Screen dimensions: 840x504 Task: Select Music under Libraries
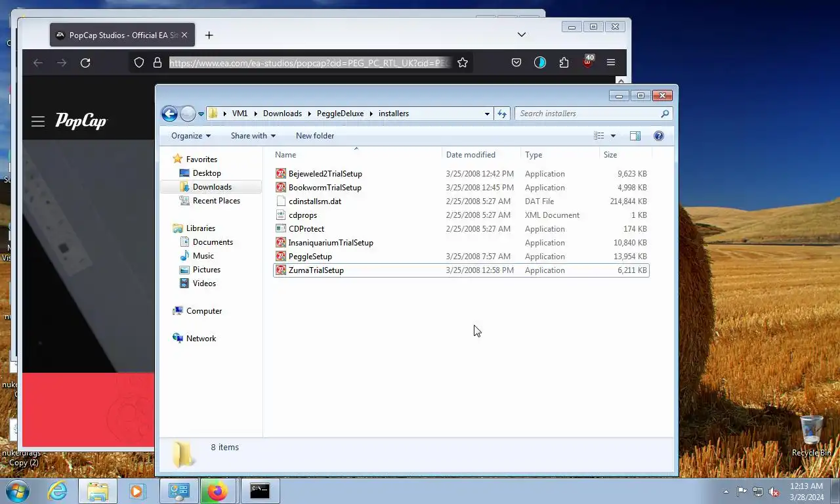coord(203,256)
